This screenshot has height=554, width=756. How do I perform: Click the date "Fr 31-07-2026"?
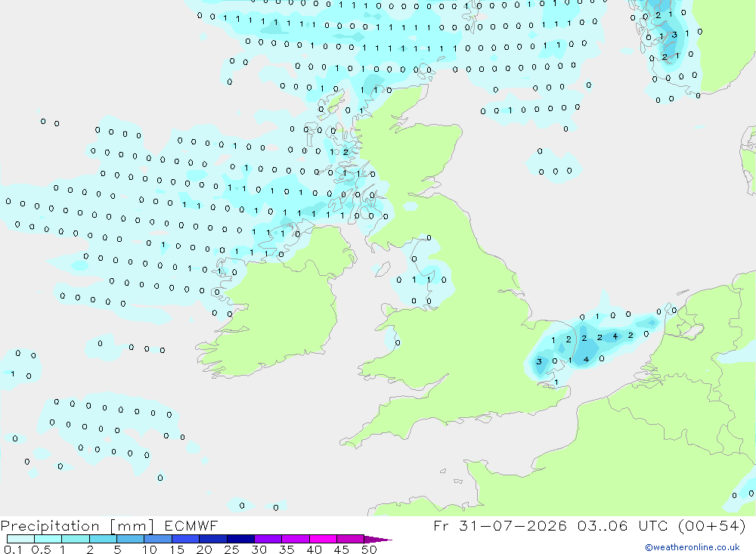tap(500, 525)
